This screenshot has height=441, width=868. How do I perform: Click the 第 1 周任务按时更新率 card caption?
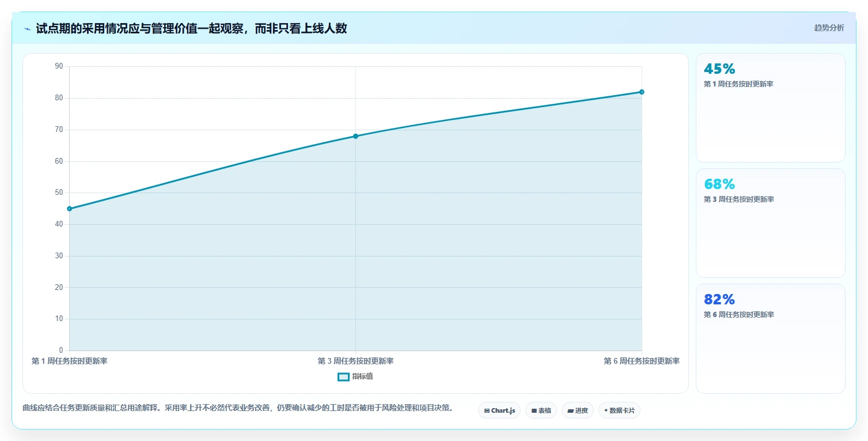(x=738, y=84)
